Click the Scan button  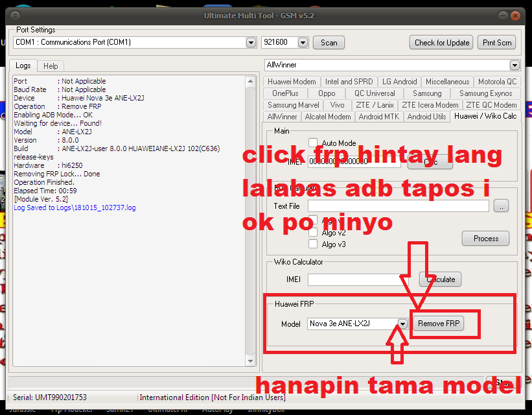click(329, 42)
